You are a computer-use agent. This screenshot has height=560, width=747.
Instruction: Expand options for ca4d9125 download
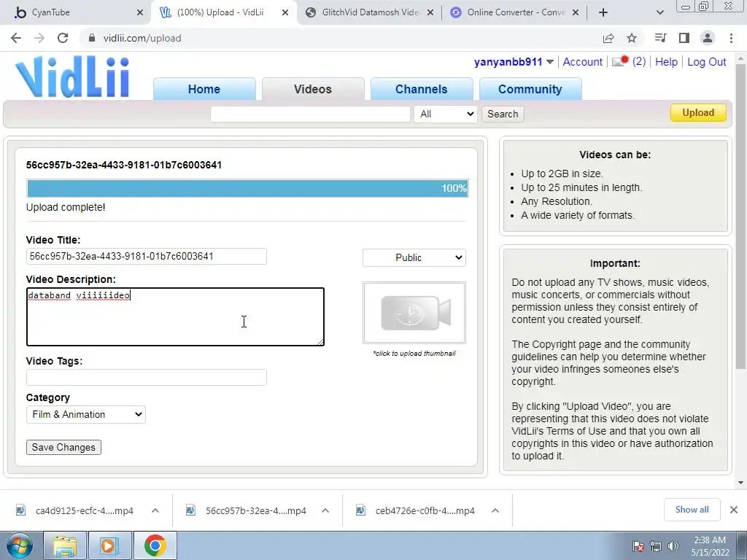pos(155,510)
